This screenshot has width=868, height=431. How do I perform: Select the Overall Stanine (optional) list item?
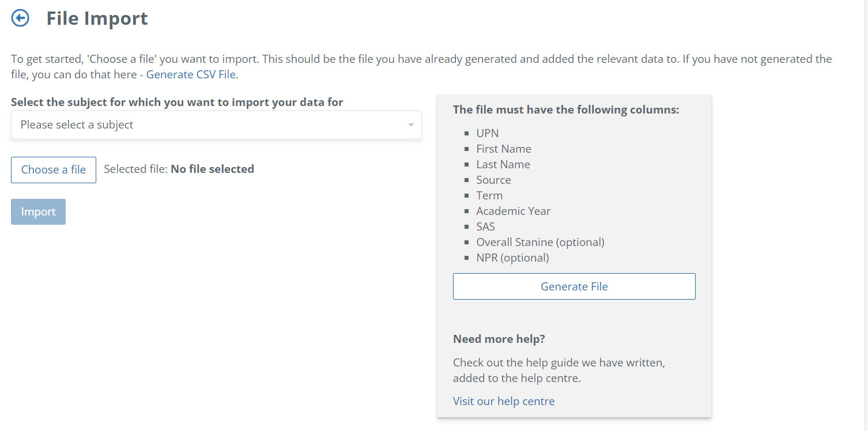(x=540, y=242)
